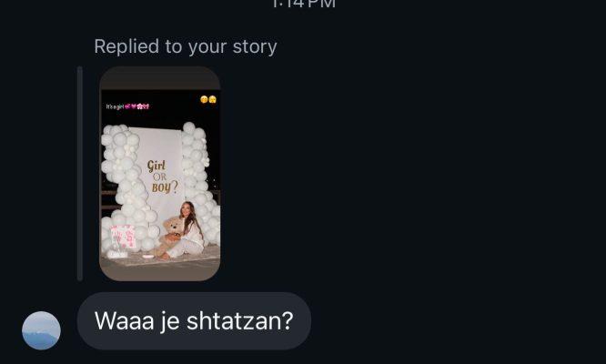Image resolution: width=606 pixels, height=364 pixels.
Task: Click the pink gift box in story
Action: pos(123,238)
